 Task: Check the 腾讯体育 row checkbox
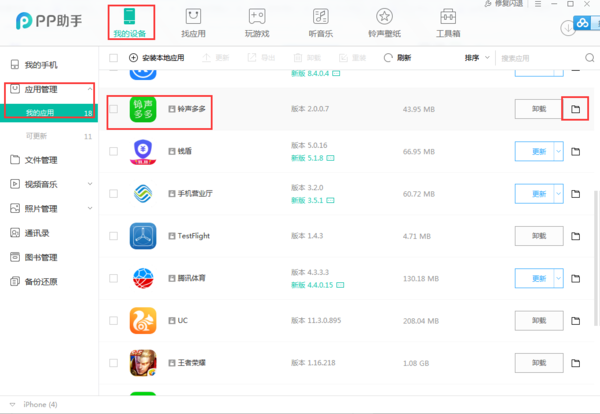coord(114,278)
